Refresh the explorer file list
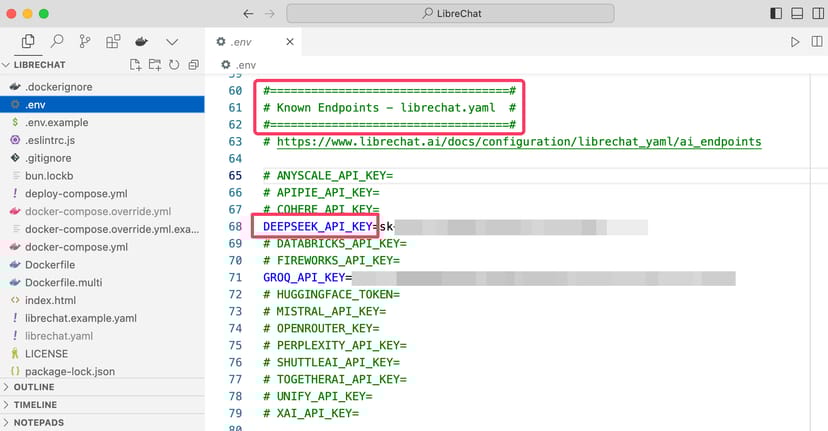This screenshot has width=828, height=431. [x=173, y=65]
